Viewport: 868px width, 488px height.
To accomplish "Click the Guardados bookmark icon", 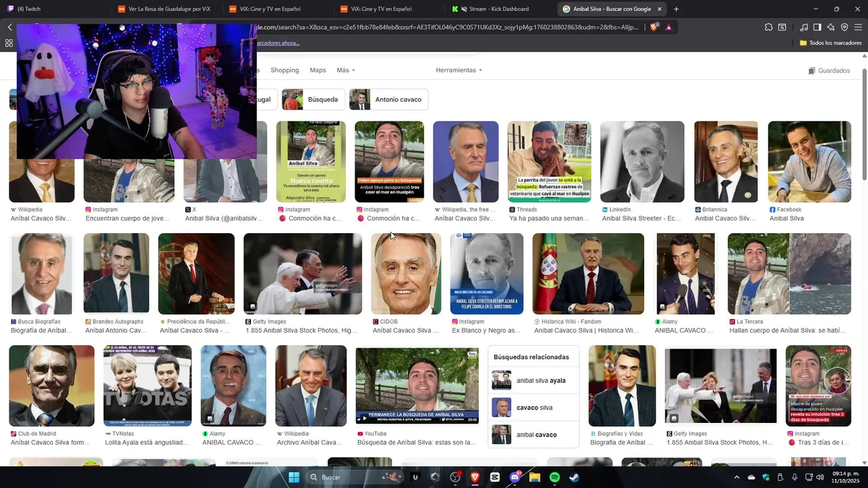I will [812, 70].
